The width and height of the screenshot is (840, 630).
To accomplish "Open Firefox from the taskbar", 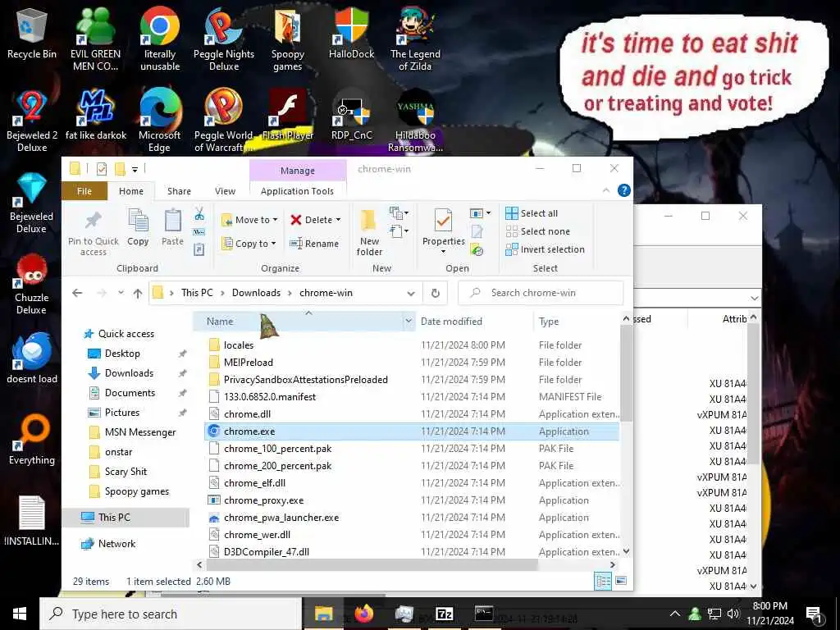I will tap(363, 614).
